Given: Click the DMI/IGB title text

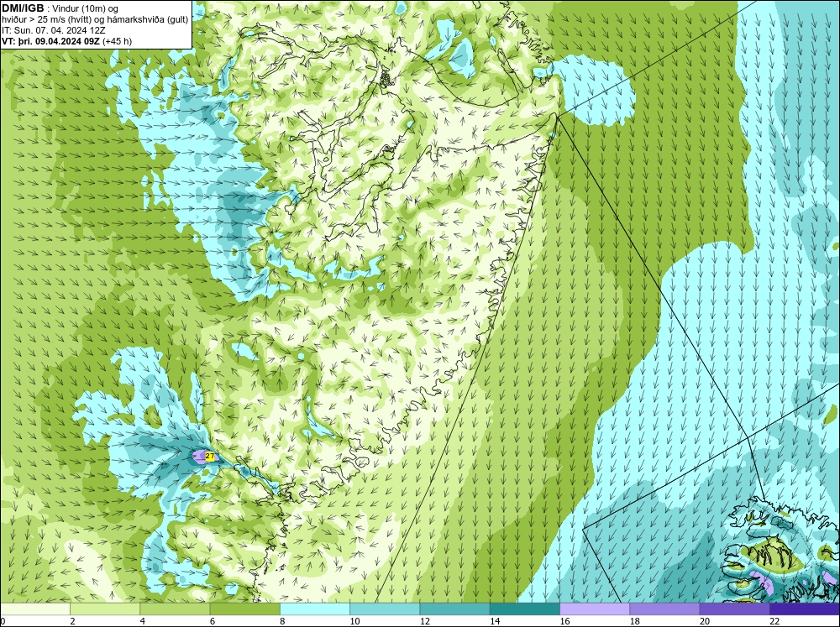Looking at the screenshot, I should click(23, 8).
